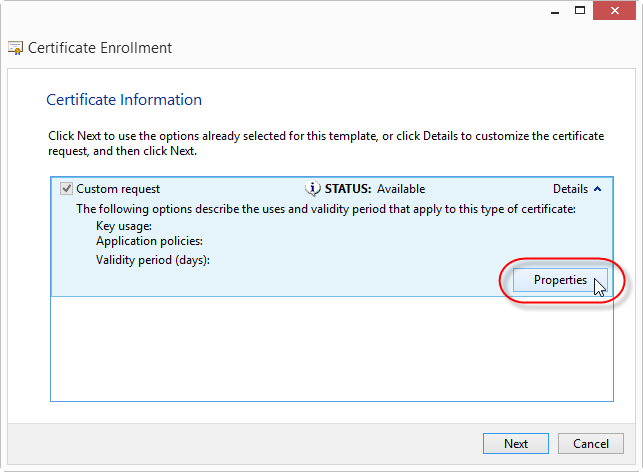The height and width of the screenshot is (472, 643).
Task: Click the Validity period (days) line
Action: click(153, 260)
